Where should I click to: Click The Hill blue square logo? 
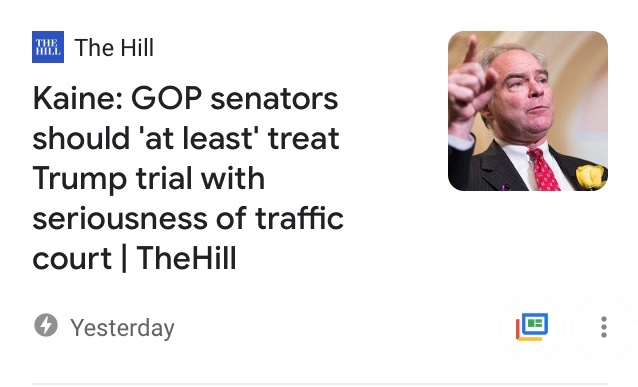click(48, 47)
